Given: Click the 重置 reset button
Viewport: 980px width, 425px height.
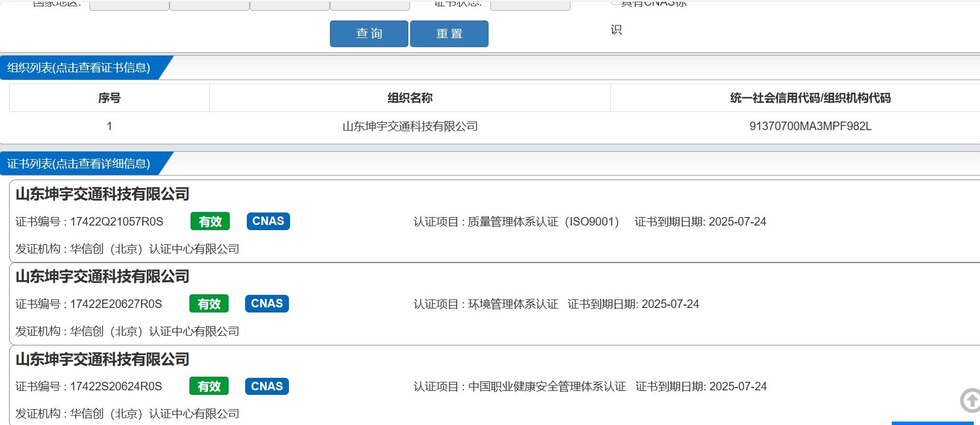Looking at the screenshot, I should pyautogui.click(x=449, y=34).
